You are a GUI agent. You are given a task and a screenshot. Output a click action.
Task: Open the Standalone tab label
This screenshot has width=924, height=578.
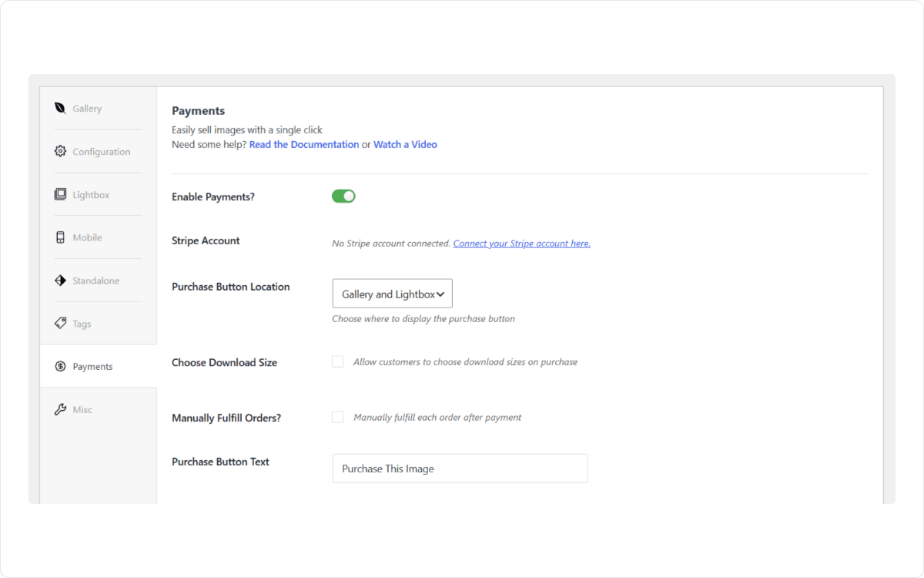pyautogui.click(x=95, y=281)
